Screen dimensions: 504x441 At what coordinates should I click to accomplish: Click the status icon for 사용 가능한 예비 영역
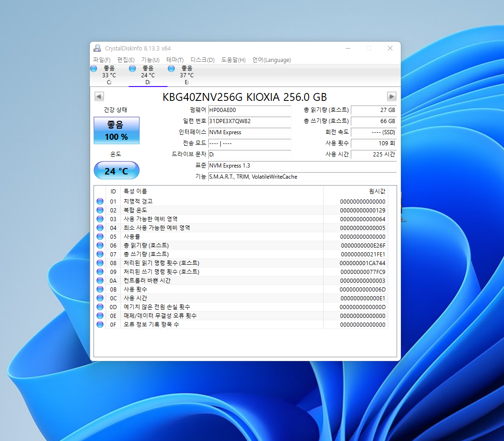point(100,219)
